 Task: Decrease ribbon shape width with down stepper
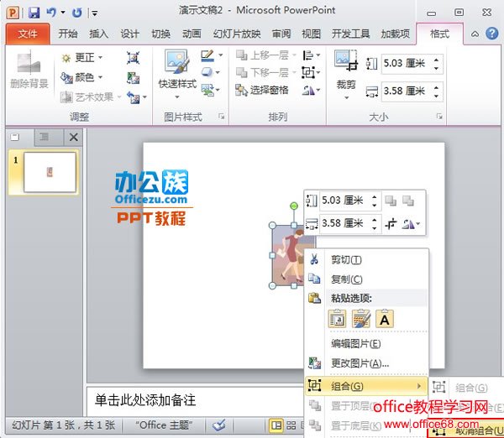tap(436, 96)
